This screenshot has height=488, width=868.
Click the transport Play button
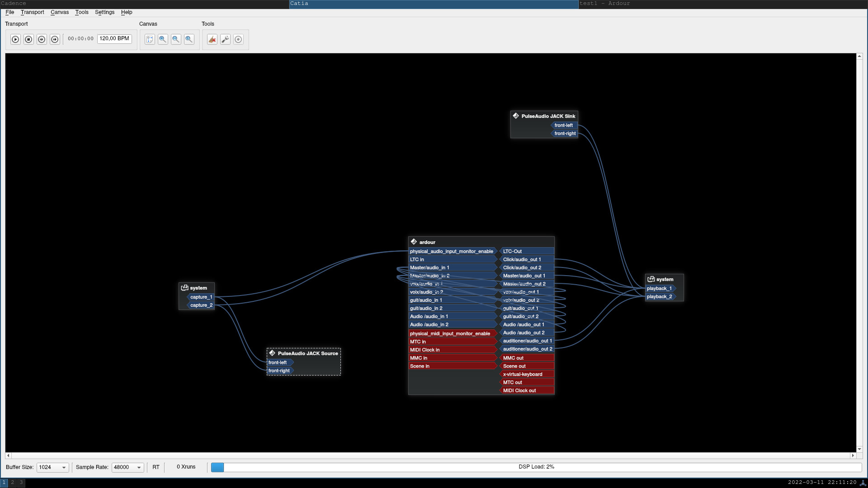pos(15,39)
